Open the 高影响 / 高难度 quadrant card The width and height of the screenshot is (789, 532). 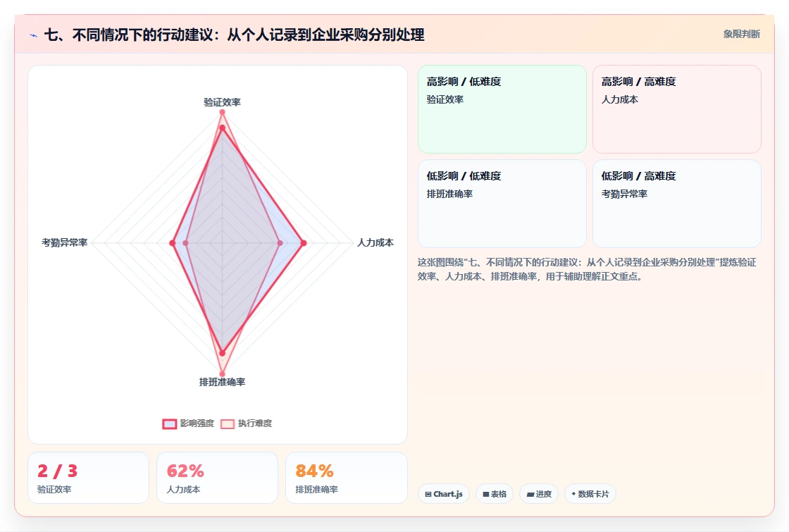point(677,109)
